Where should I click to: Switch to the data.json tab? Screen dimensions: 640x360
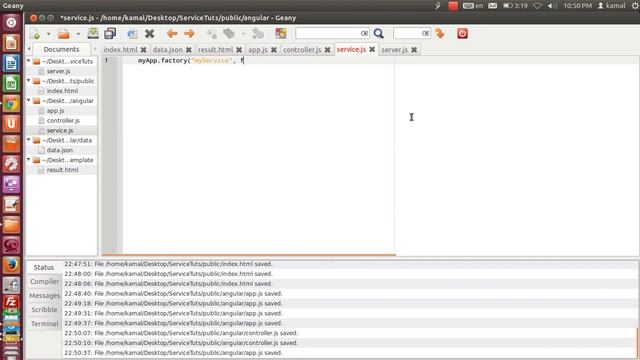point(168,49)
